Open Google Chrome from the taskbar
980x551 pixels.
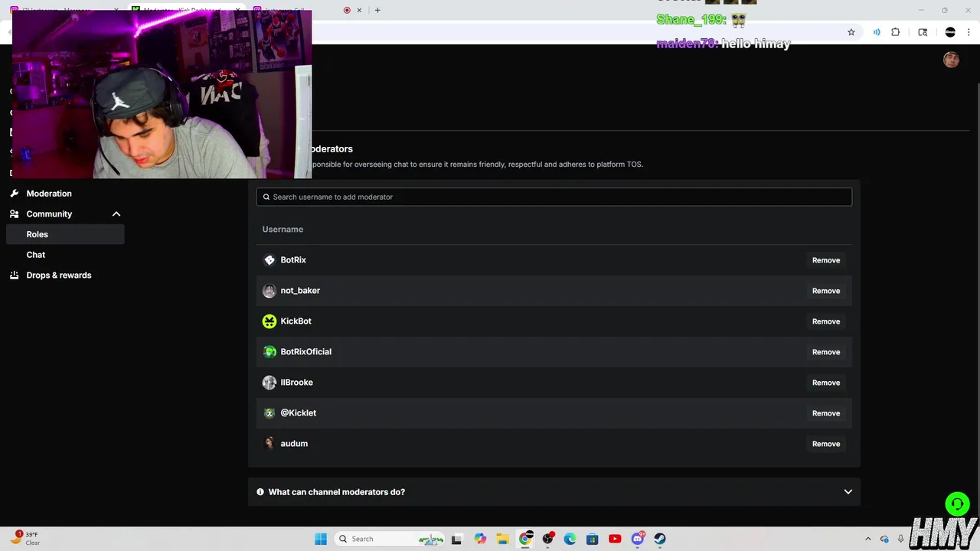[525, 539]
